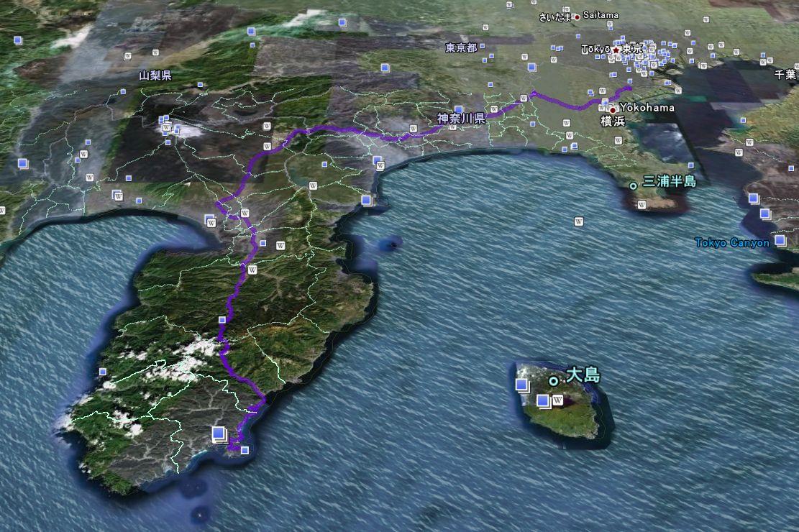Click the Tokyo Canyon label

732,243
